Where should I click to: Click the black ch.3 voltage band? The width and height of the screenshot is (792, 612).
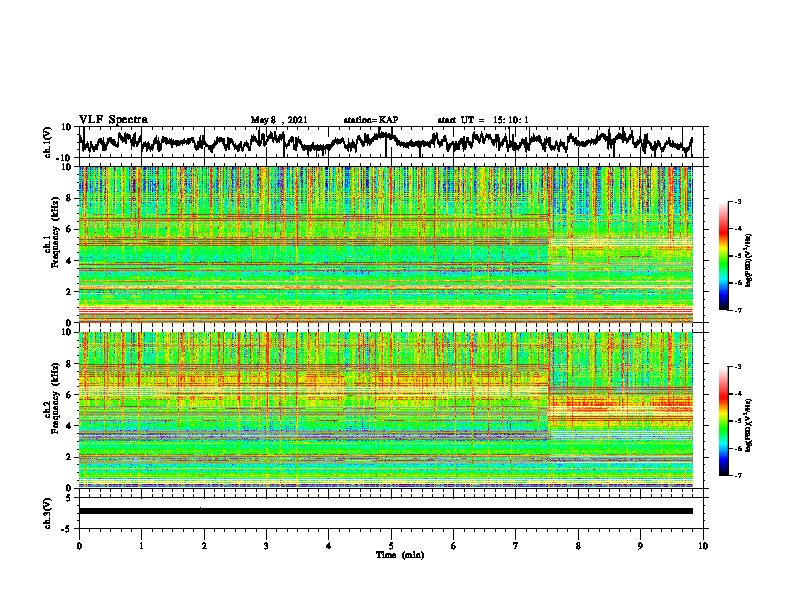tap(386, 511)
